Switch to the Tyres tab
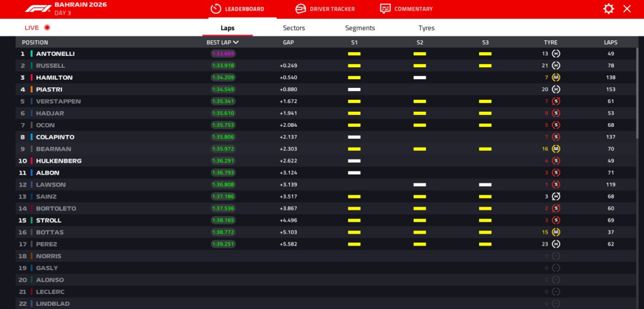This screenshot has width=644, height=309. click(x=426, y=28)
